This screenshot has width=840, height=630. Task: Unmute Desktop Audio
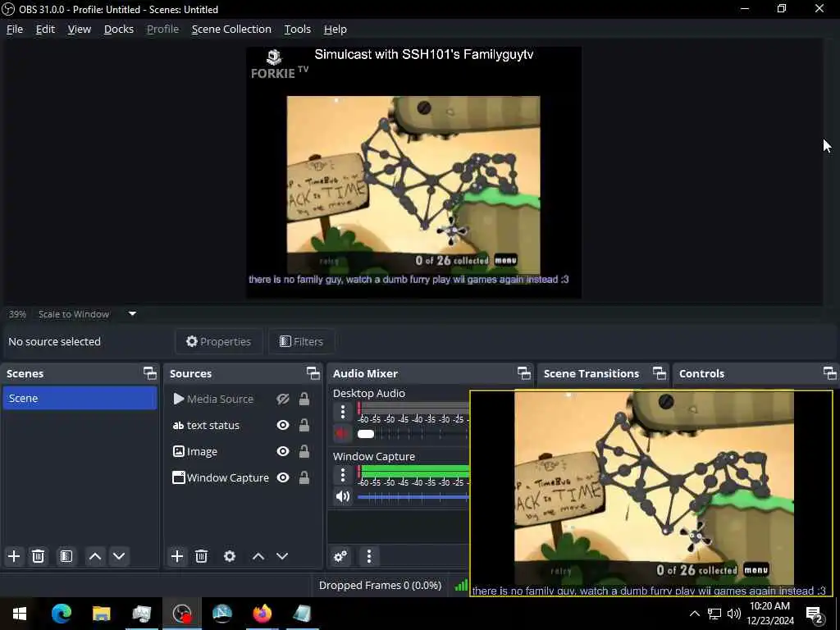tap(343, 433)
